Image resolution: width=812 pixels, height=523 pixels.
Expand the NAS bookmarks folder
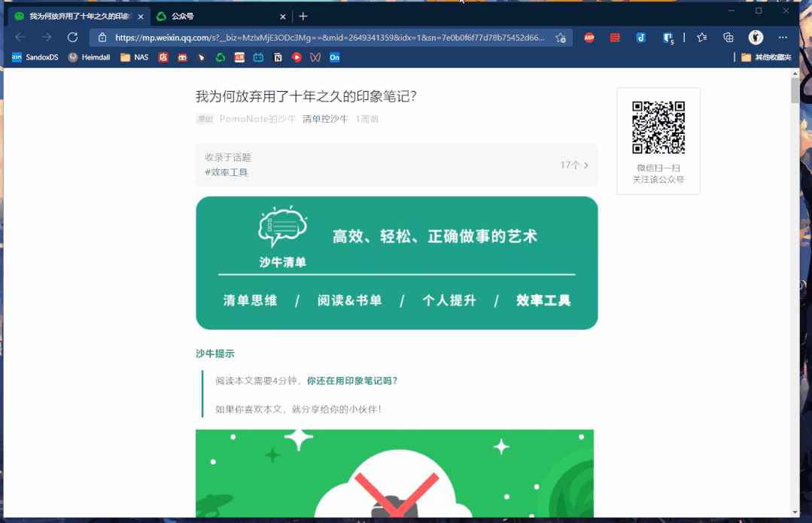coord(135,57)
